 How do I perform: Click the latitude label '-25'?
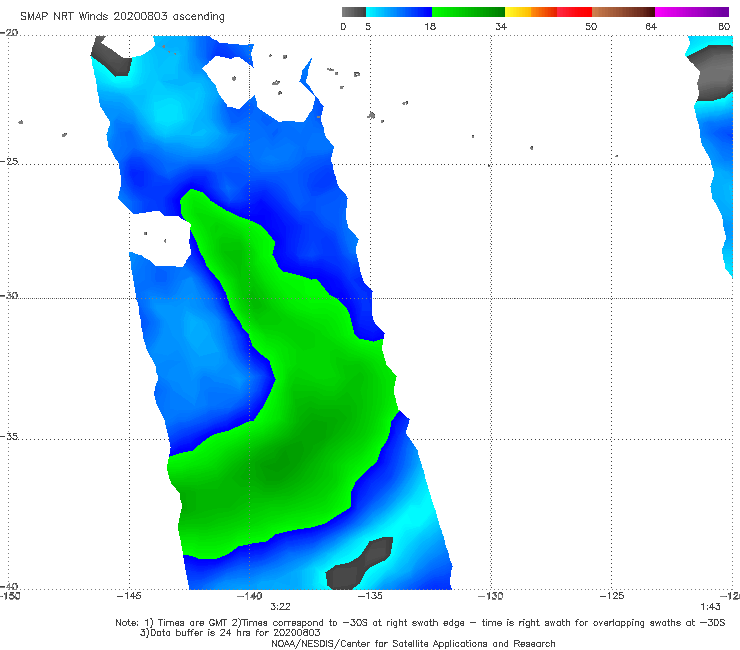[9, 161]
